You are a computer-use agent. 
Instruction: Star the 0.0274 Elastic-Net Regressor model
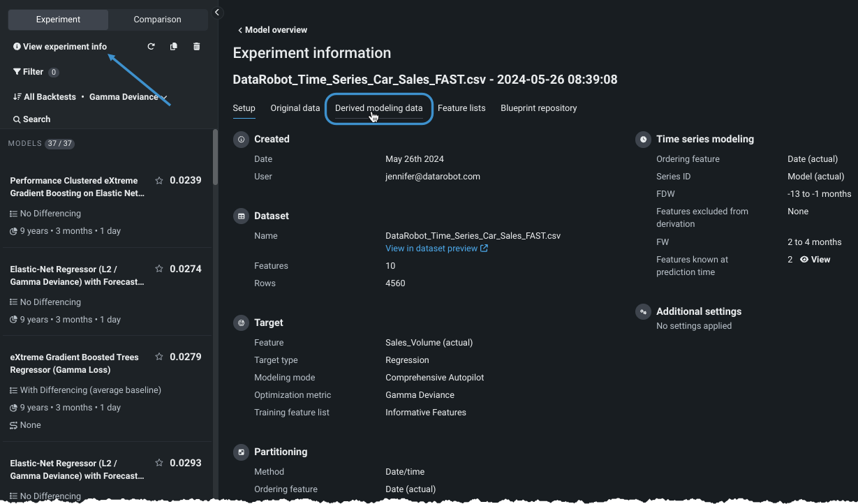[x=159, y=269]
